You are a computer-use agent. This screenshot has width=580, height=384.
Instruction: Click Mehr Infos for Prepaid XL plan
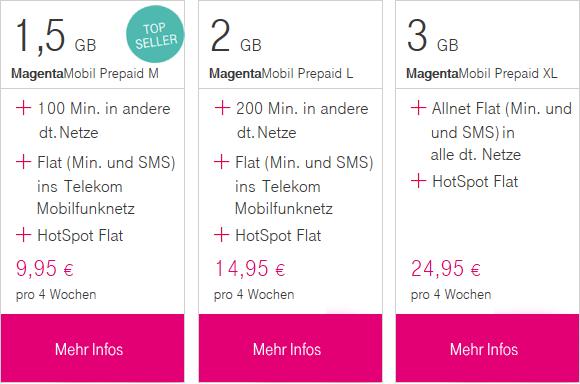pos(488,348)
